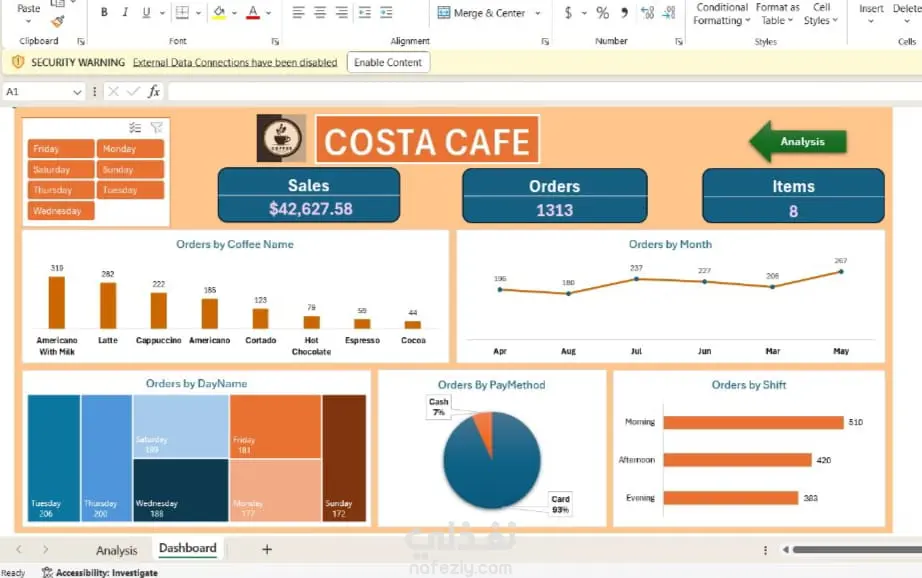Open Font settings dialog launcher

click(275, 41)
